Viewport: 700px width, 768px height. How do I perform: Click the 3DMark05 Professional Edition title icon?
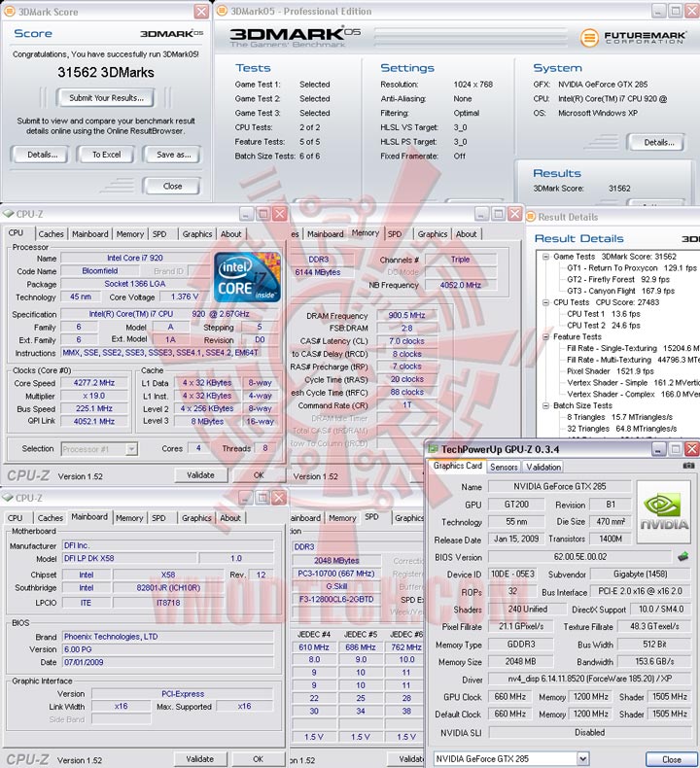[x=222, y=11]
